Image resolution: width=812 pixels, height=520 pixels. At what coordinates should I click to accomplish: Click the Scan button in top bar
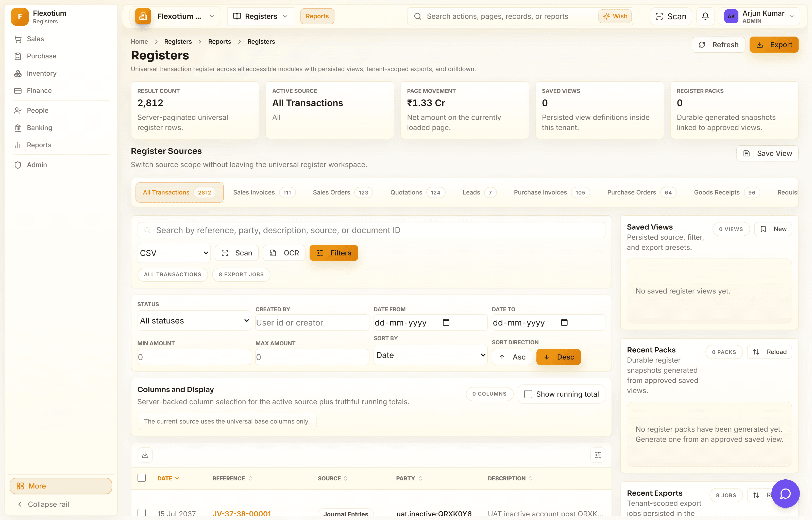[x=671, y=16]
